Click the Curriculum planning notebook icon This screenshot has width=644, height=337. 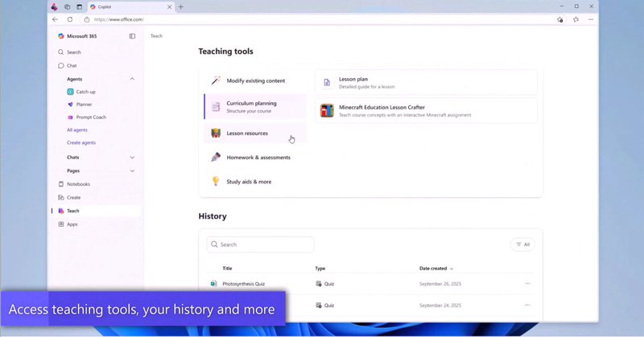click(x=216, y=107)
